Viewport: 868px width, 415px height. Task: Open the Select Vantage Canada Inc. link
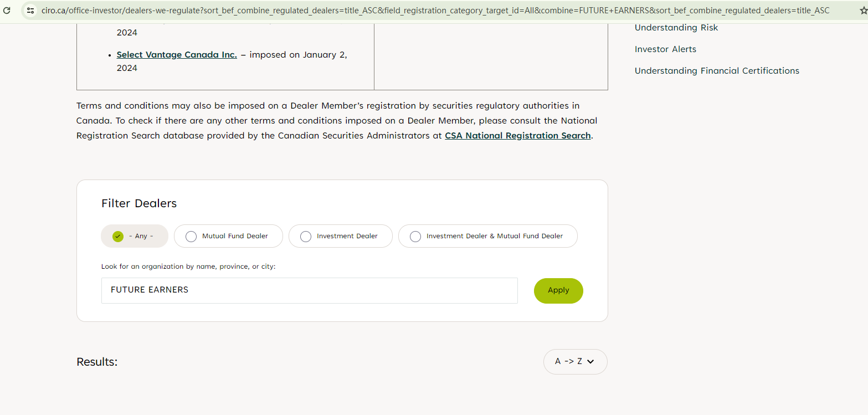[177, 55]
